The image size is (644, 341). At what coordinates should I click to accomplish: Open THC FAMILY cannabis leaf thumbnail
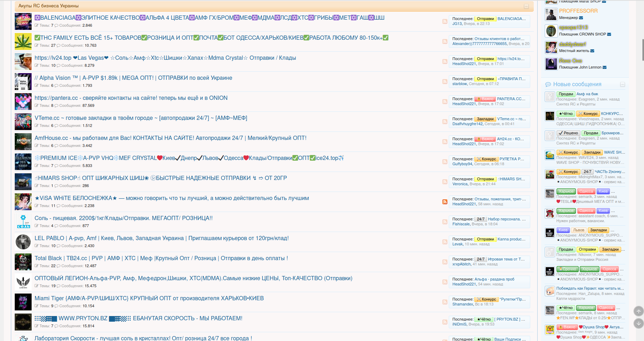click(x=23, y=41)
